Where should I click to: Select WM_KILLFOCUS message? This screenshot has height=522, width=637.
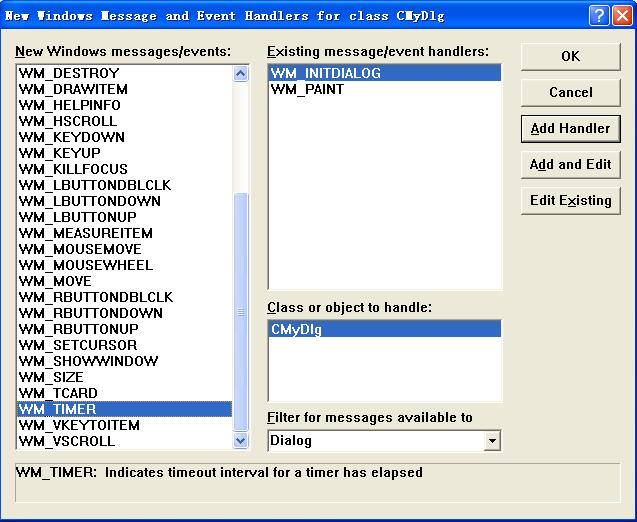pos(125,169)
